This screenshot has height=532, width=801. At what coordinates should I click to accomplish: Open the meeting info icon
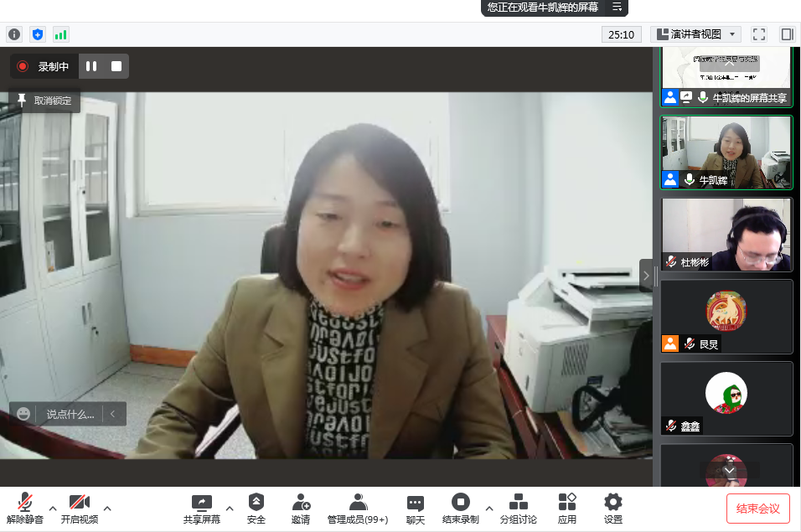[x=13, y=34]
